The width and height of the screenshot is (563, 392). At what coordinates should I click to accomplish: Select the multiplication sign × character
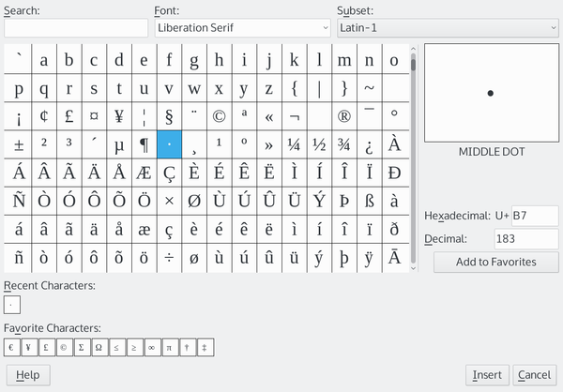point(169,201)
